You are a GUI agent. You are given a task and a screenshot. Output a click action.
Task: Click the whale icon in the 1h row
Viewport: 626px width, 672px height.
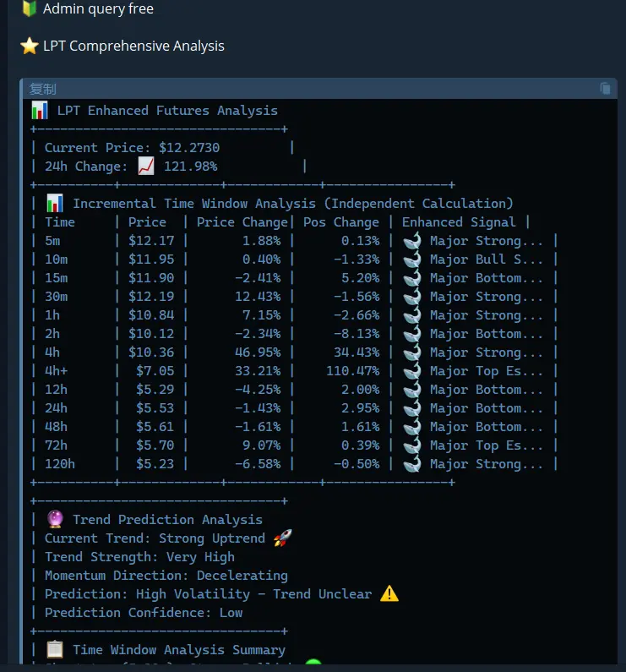[412, 315]
